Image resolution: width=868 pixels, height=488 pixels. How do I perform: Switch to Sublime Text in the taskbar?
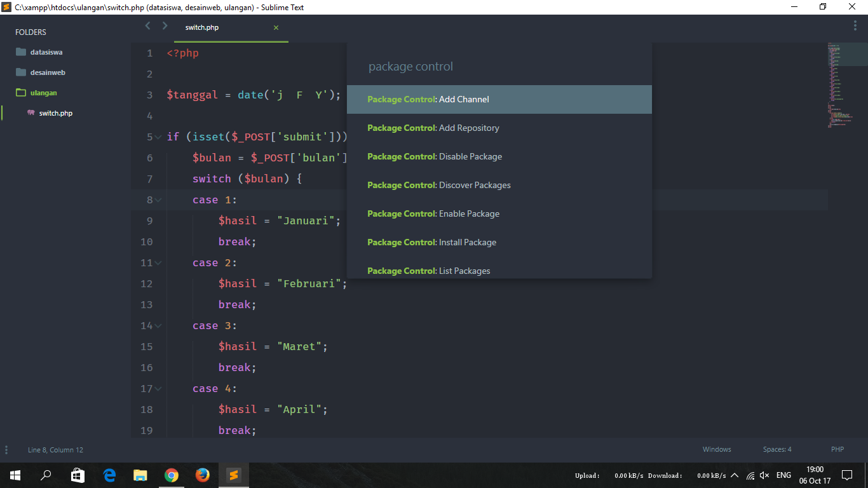coord(233,475)
